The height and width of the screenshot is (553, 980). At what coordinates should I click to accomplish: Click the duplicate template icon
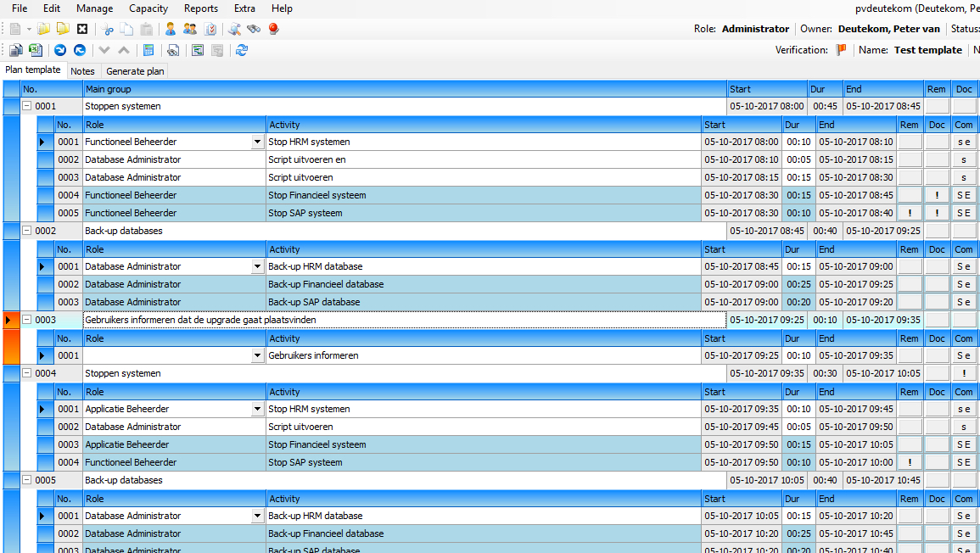[x=15, y=50]
